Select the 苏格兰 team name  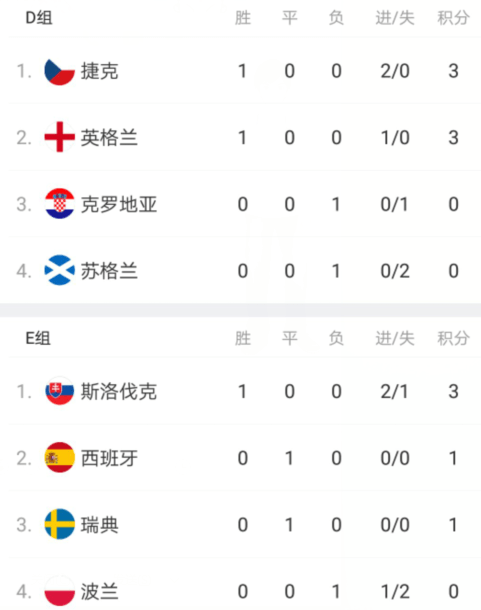click(x=109, y=271)
